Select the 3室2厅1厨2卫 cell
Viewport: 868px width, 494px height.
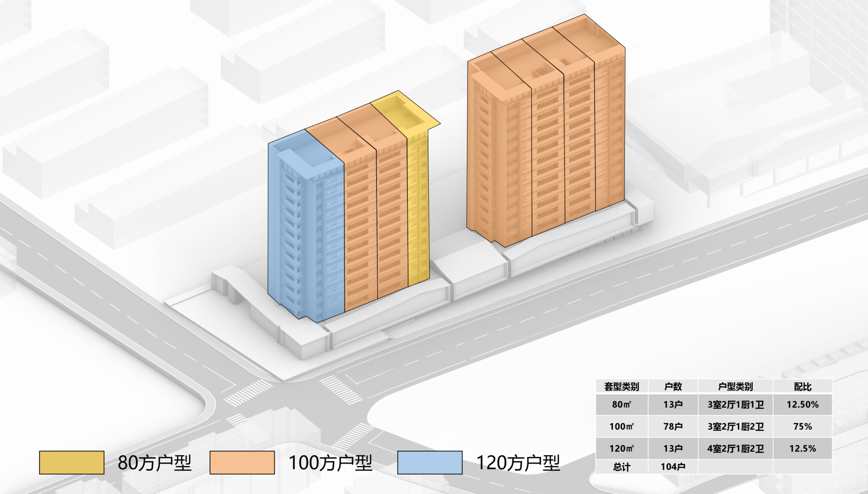tap(736, 426)
